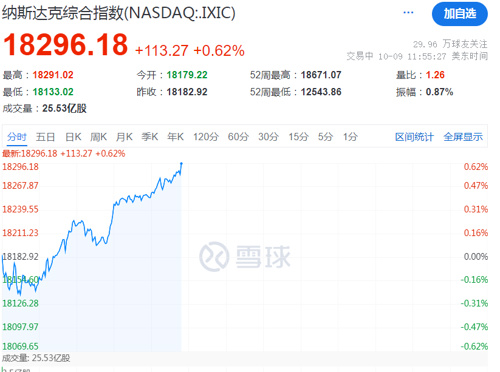Viewport: 500px width, 372px height.
Task: Select the 60分 interval tab
Action: pyautogui.click(x=238, y=137)
